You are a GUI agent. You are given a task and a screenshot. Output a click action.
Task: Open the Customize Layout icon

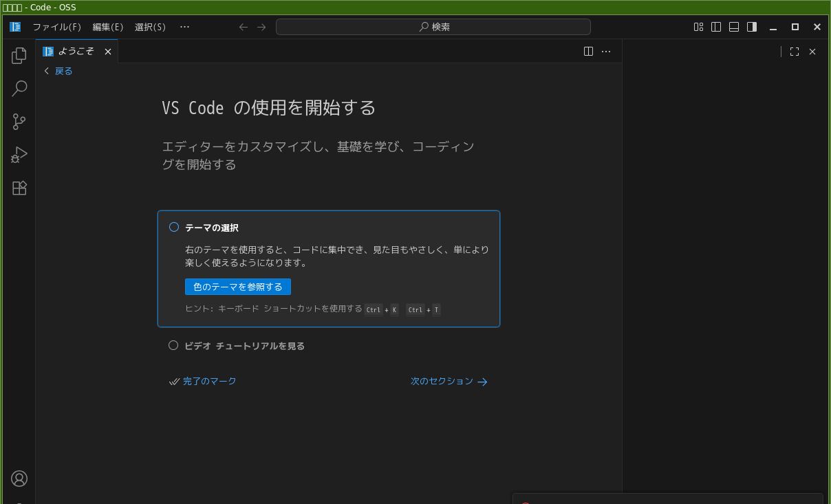coord(698,27)
